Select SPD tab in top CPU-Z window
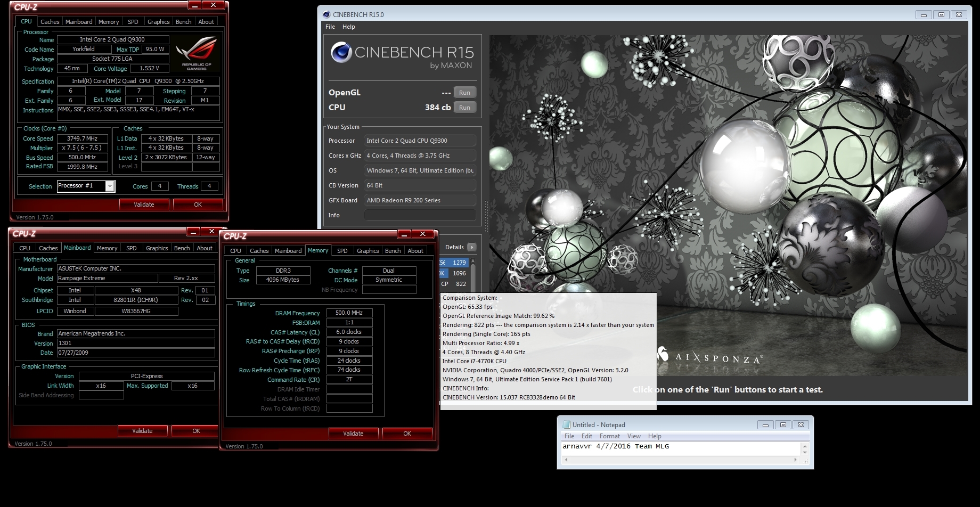 tap(133, 22)
